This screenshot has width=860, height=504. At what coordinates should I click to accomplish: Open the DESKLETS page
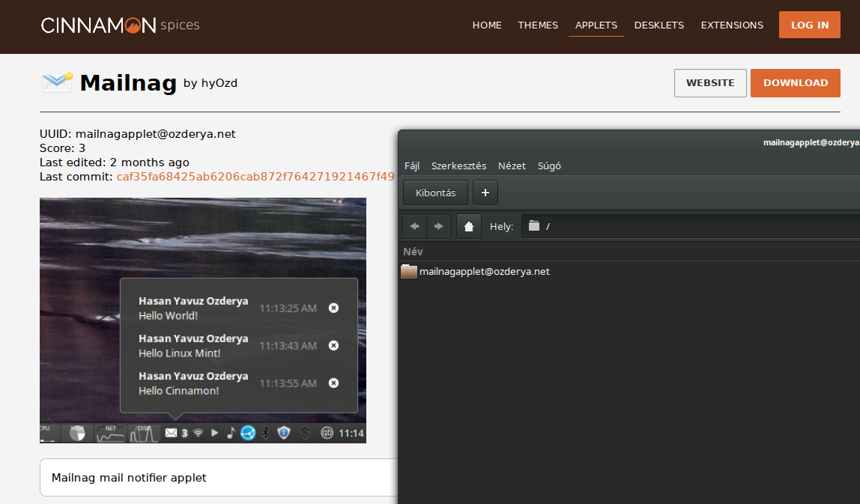[659, 25]
